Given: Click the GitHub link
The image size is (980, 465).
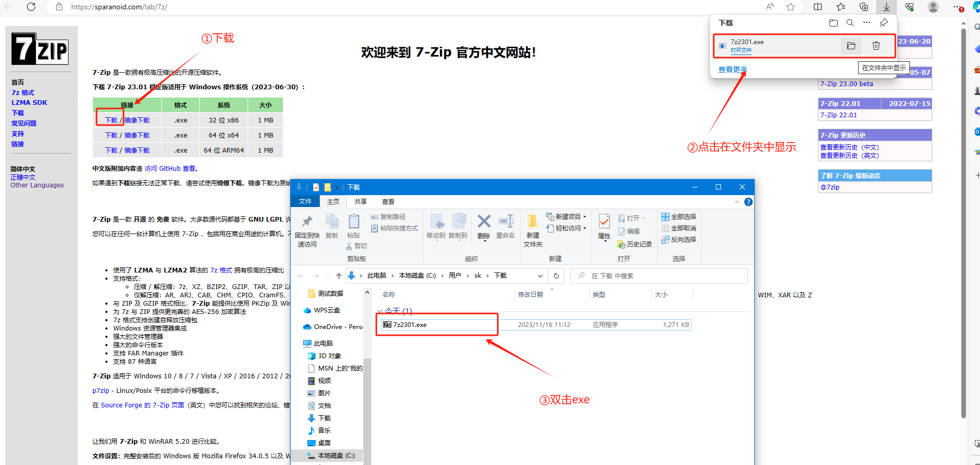Looking at the screenshot, I should point(170,169).
